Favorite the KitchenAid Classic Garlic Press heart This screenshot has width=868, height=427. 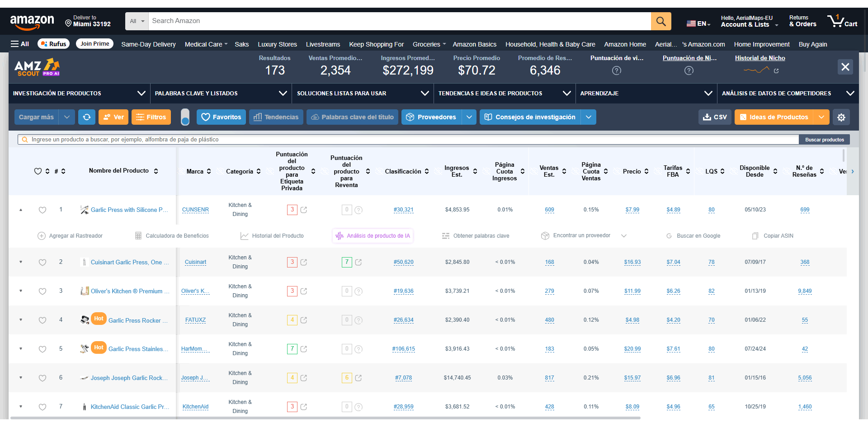pyautogui.click(x=42, y=407)
